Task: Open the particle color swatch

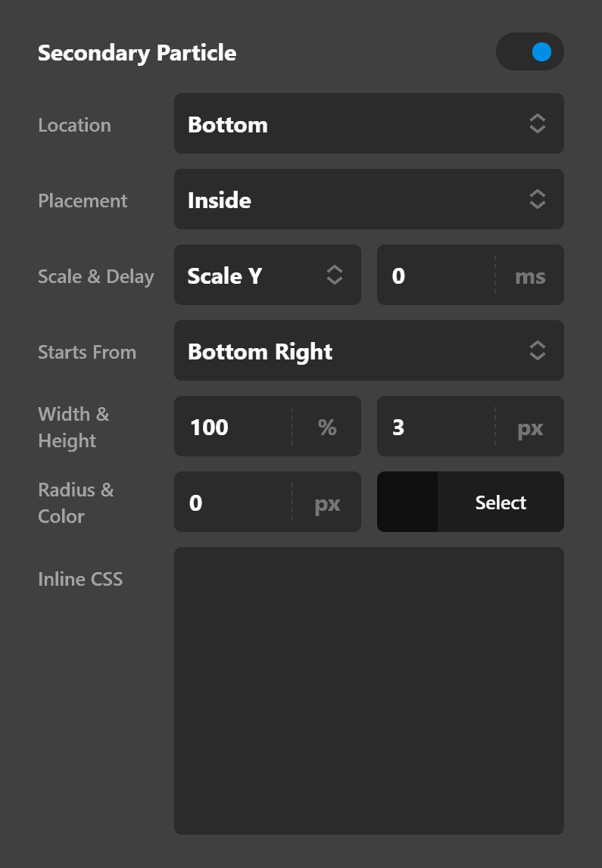Action: coord(405,502)
